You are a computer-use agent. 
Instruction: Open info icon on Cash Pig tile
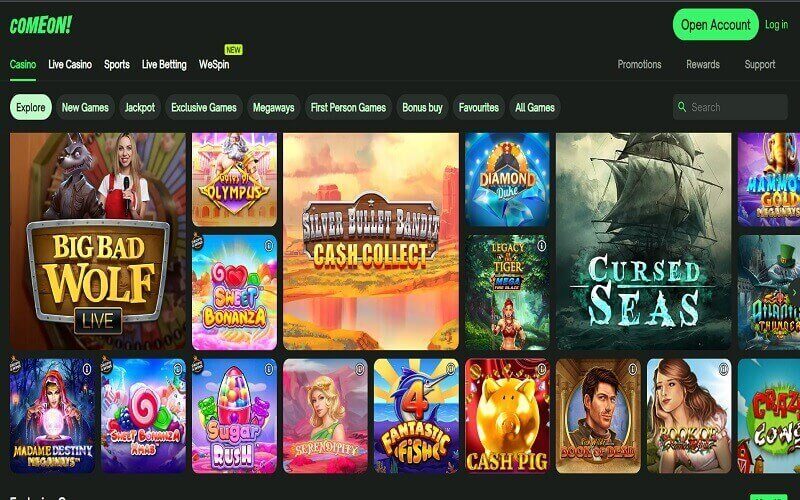click(541, 369)
